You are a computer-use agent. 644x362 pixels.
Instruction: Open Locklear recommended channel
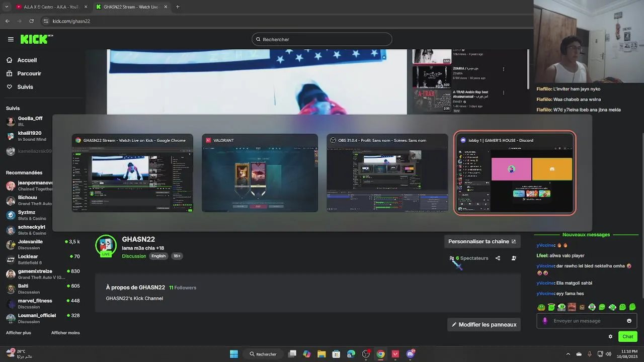(x=43, y=259)
